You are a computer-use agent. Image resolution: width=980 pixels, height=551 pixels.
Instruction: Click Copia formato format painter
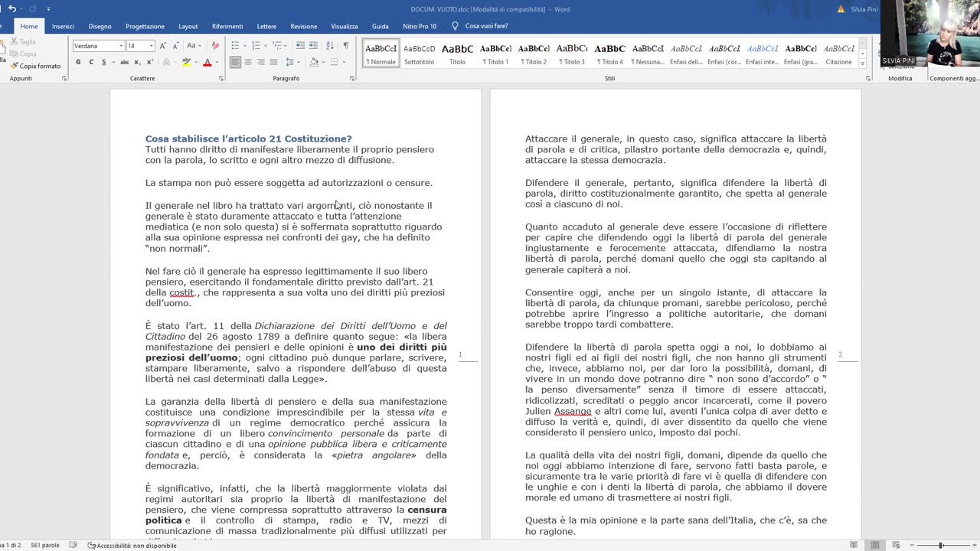pyautogui.click(x=35, y=67)
